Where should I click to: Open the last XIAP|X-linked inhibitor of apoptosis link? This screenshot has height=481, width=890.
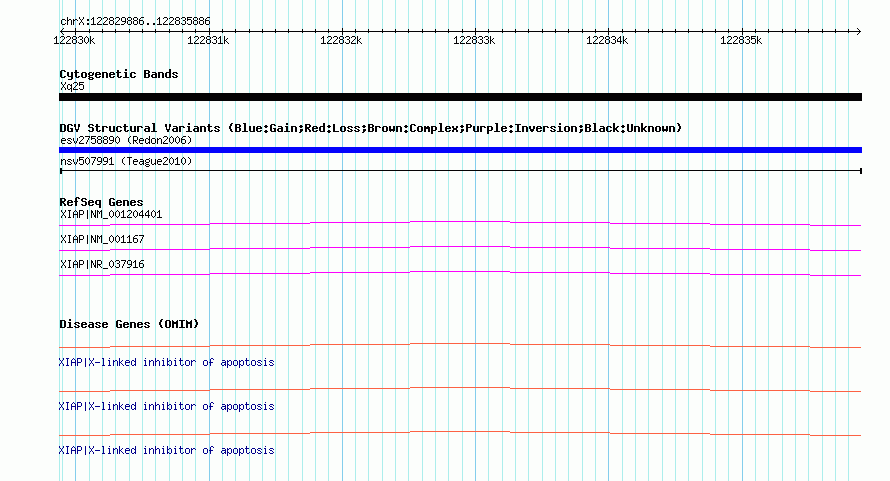[166, 450]
